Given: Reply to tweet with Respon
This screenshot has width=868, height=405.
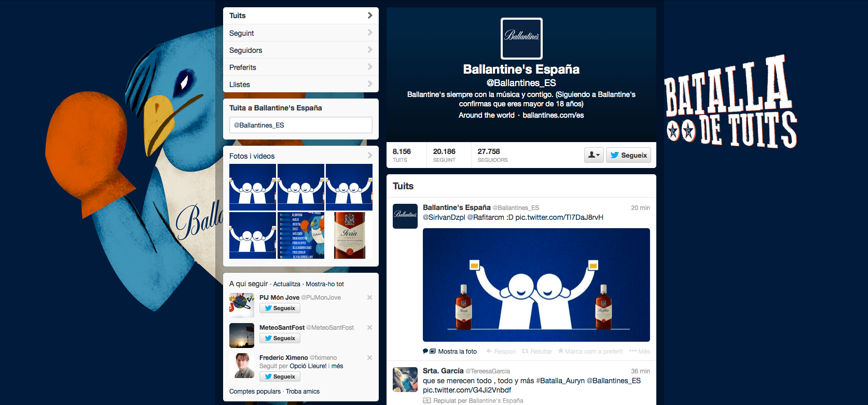Looking at the screenshot, I should pyautogui.click(x=501, y=352).
